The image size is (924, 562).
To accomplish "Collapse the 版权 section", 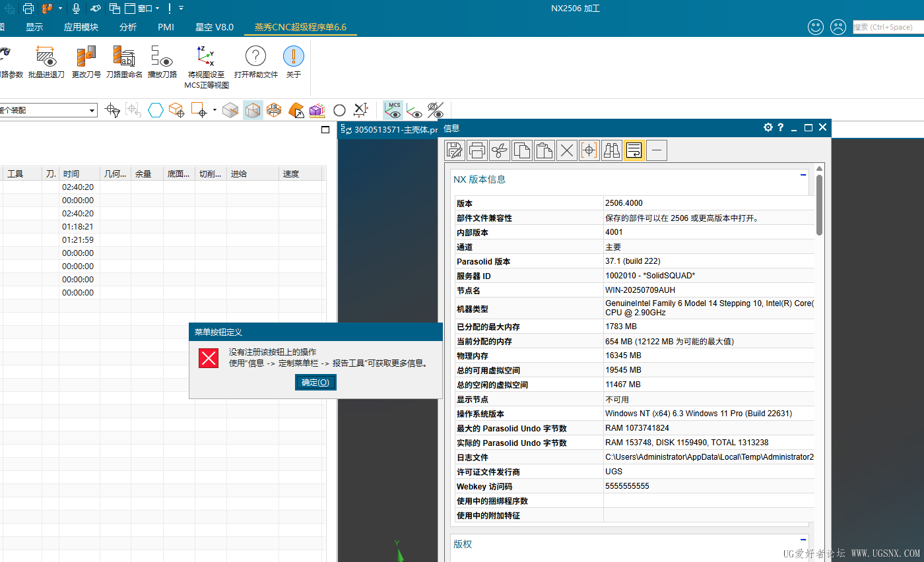I will click(x=803, y=540).
